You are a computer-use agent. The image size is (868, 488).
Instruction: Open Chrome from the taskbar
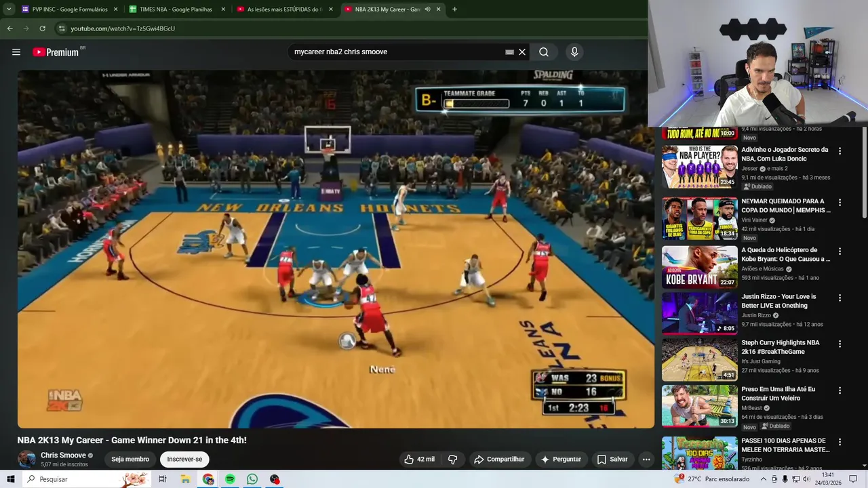click(208, 479)
